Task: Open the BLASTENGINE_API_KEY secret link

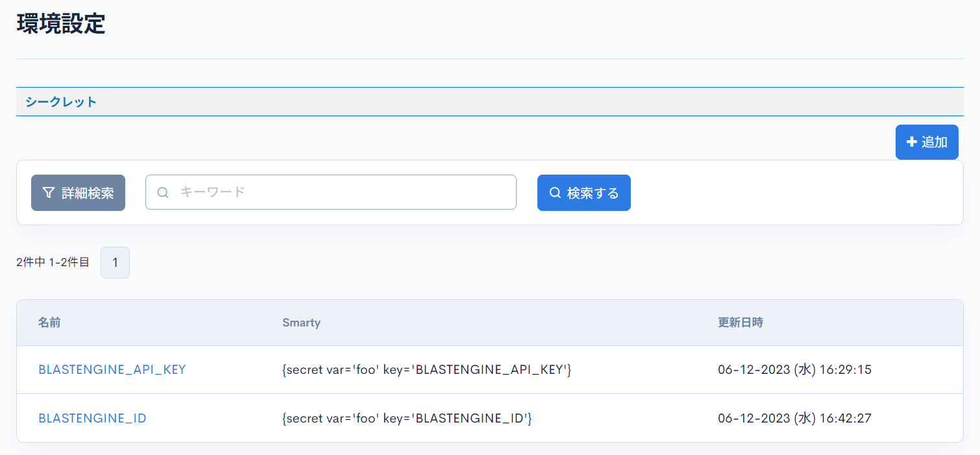Action: 112,369
